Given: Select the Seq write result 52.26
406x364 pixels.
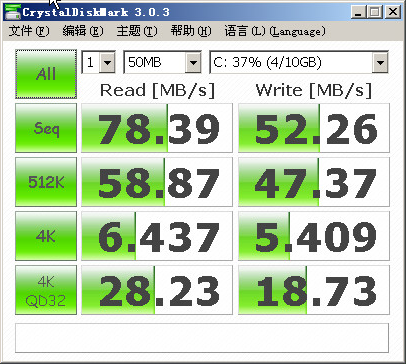Looking at the screenshot, I should [x=314, y=128].
